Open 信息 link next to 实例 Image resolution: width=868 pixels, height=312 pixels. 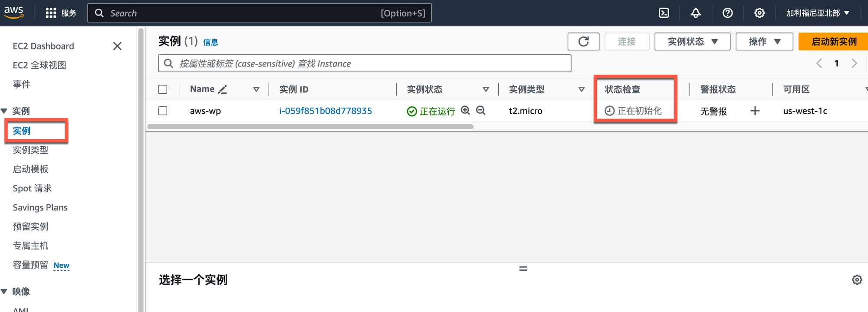pyautogui.click(x=210, y=42)
